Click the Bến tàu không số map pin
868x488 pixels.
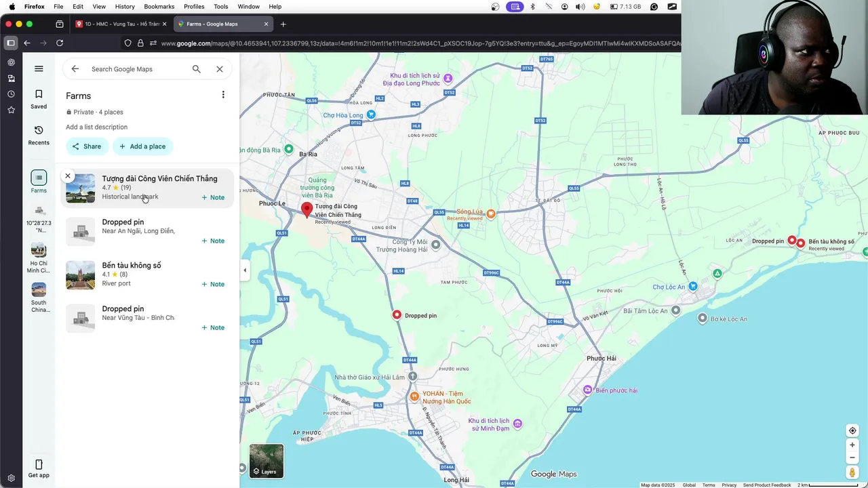[801, 243]
